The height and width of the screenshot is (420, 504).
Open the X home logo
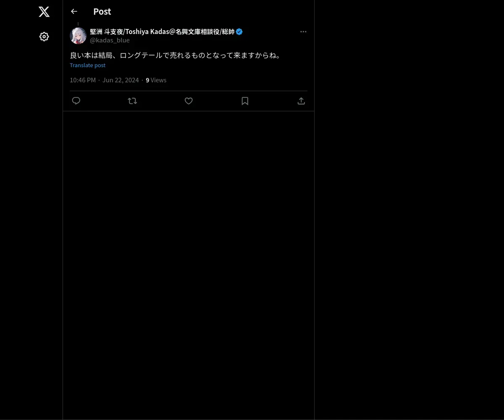click(x=44, y=12)
